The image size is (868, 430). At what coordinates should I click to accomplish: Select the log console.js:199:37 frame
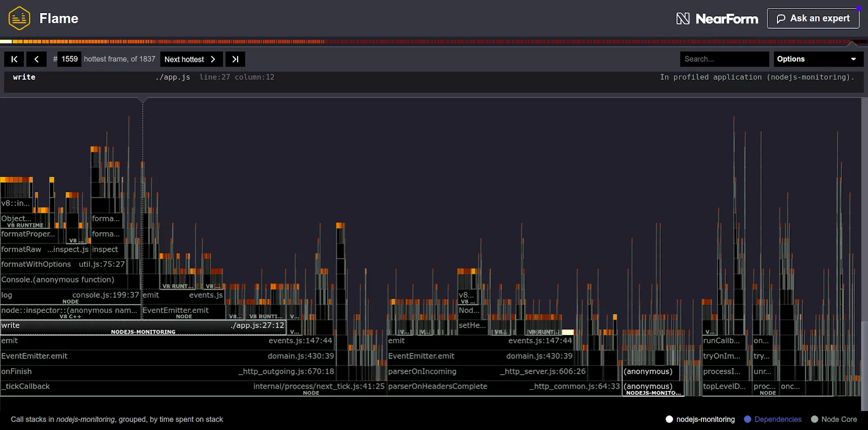(x=71, y=297)
